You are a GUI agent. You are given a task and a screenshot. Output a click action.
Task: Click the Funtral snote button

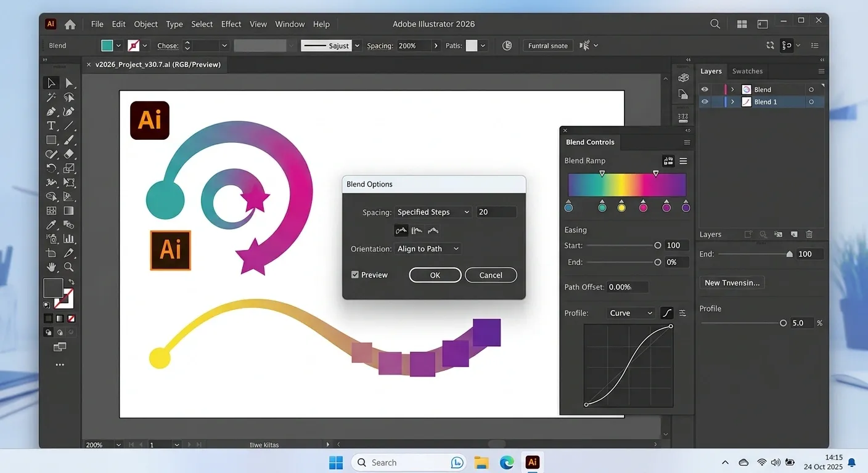point(548,46)
